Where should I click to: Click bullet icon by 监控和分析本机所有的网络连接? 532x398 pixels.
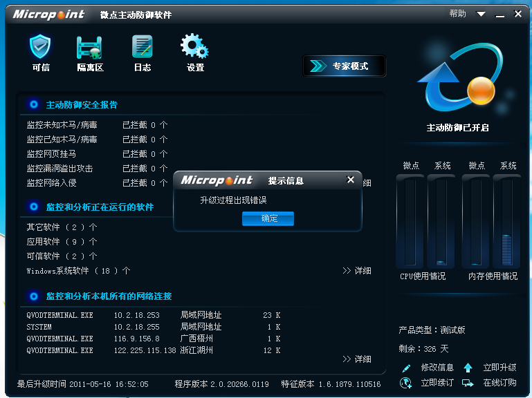pyautogui.click(x=34, y=296)
